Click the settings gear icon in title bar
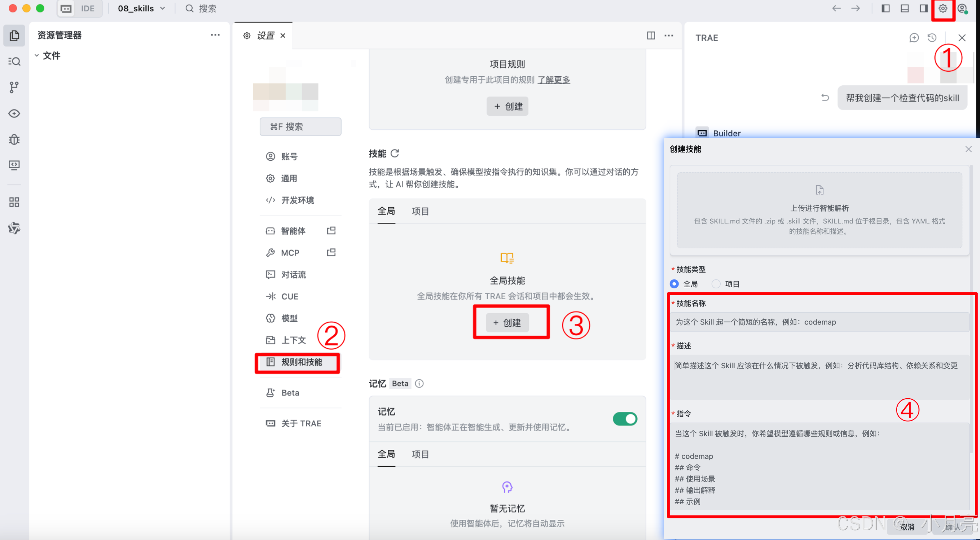This screenshot has width=980, height=540. tap(943, 8)
